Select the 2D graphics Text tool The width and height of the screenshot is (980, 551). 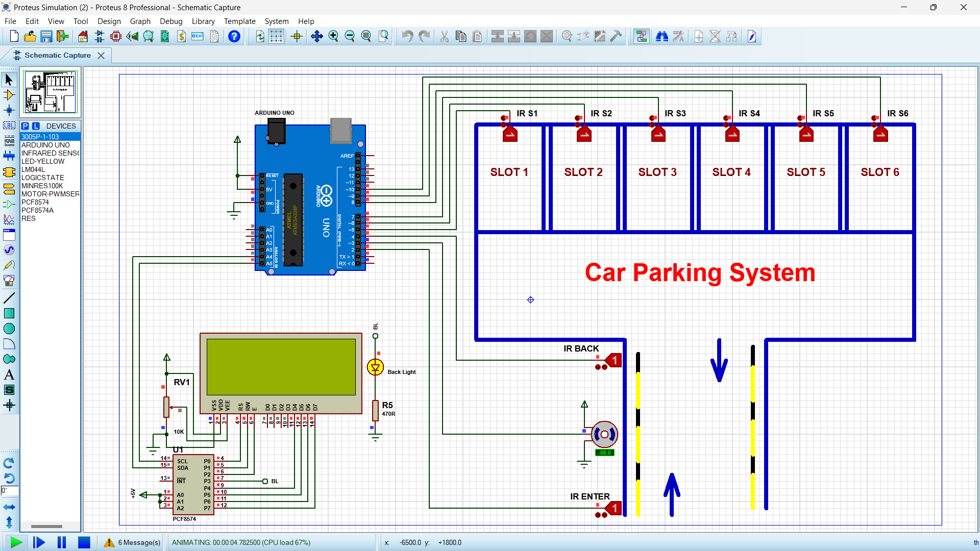pos(9,374)
